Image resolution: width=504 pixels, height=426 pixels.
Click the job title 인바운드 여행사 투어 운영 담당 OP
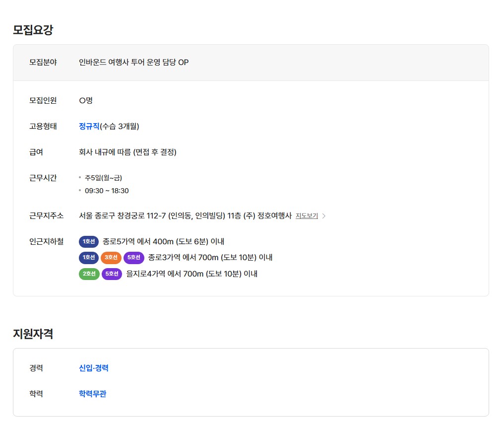coord(134,62)
